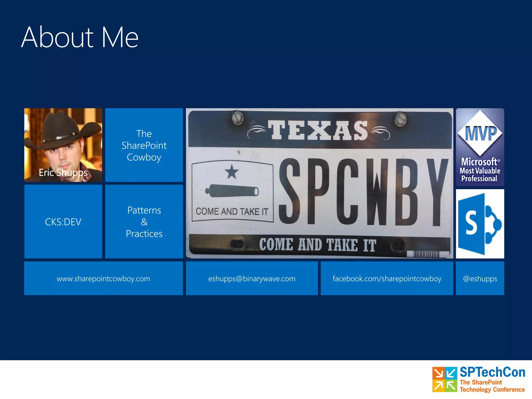The height and width of the screenshot is (399, 532).
Task: Click the eshupps@binarywave.com email tile
Action: 252,278
